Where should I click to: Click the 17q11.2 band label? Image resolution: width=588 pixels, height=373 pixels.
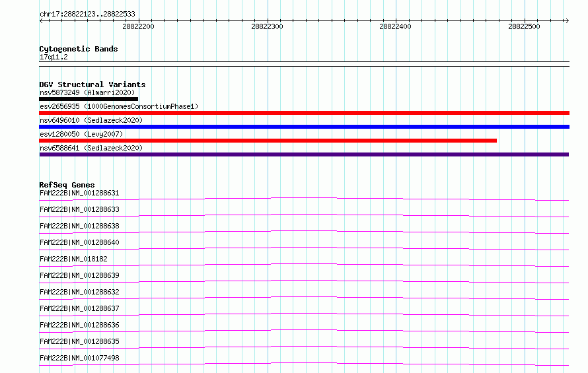(x=54, y=57)
